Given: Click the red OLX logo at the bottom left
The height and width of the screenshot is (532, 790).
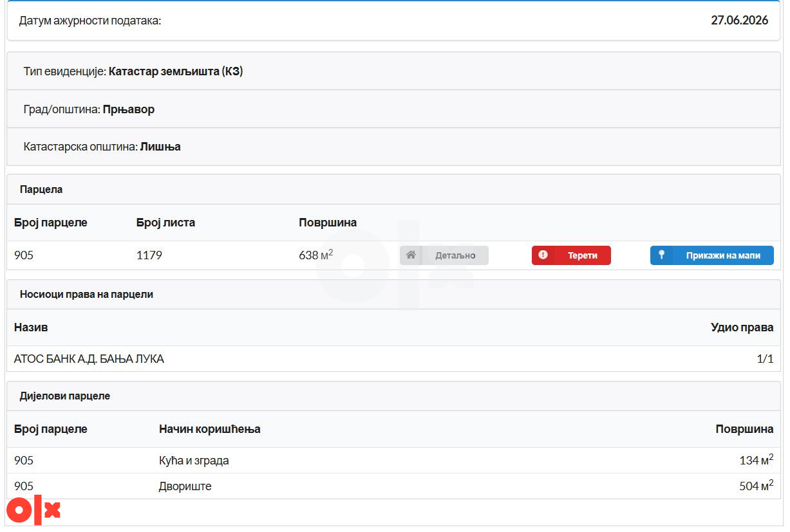Looking at the screenshot, I should [x=33, y=511].
